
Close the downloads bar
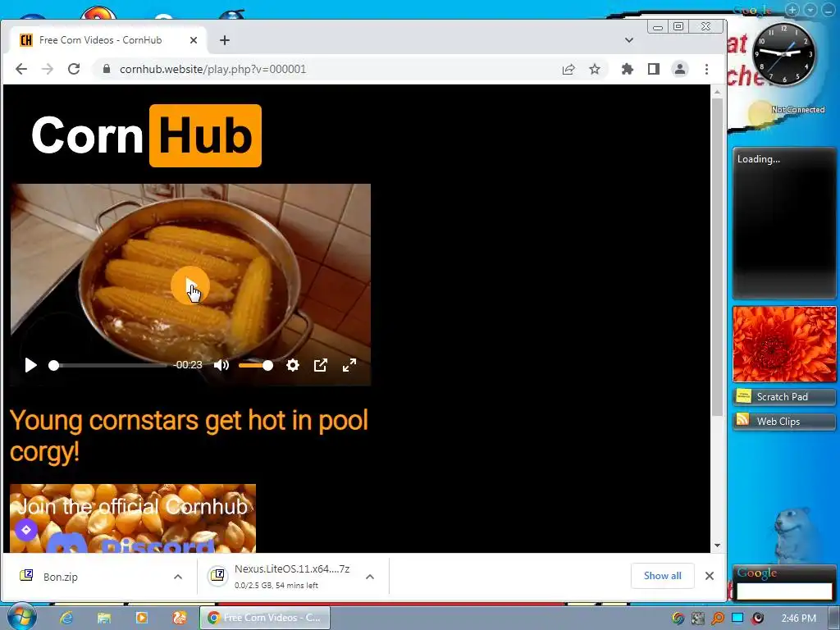tap(710, 576)
